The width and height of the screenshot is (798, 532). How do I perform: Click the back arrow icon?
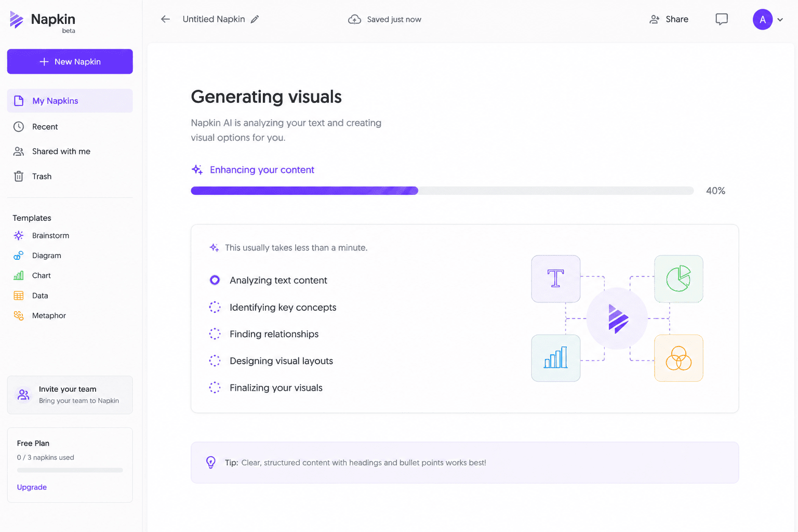click(165, 19)
